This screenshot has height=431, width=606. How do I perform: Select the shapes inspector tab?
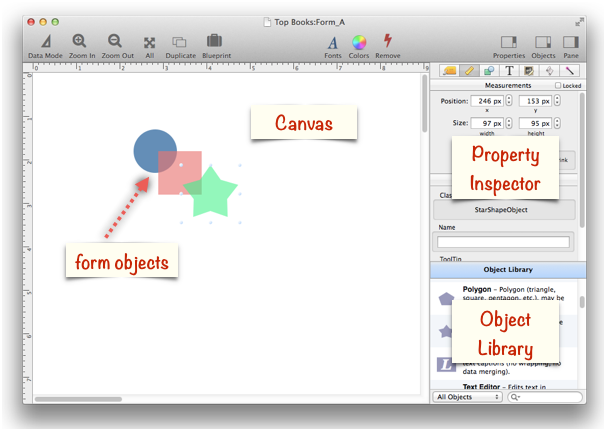pos(489,71)
